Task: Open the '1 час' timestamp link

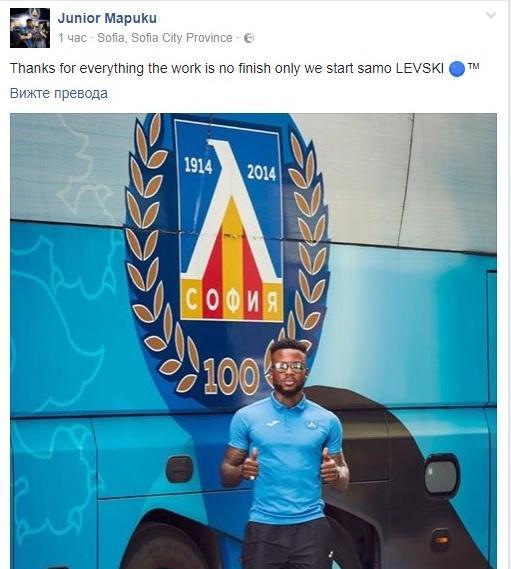Action: coord(73,38)
